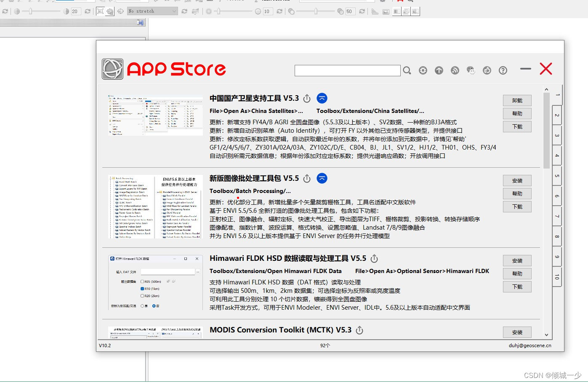
Task: Open App Store settings gear icon
Action: point(423,70)
